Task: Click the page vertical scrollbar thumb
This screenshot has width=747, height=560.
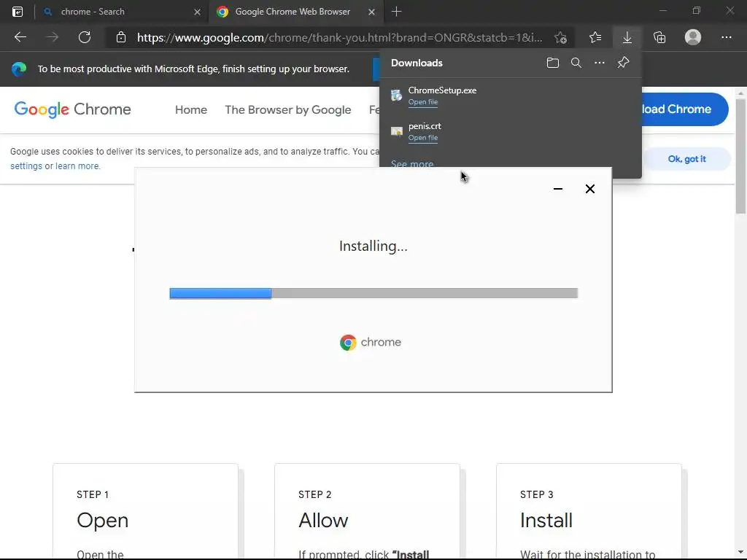Action: pyautogui.click(x=740, y=156)
